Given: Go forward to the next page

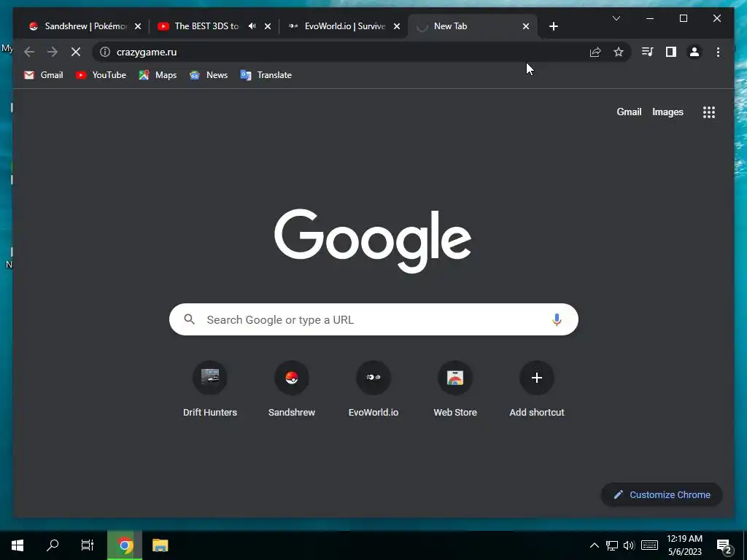Looking at the screenshot, I should tap(53, 52).
